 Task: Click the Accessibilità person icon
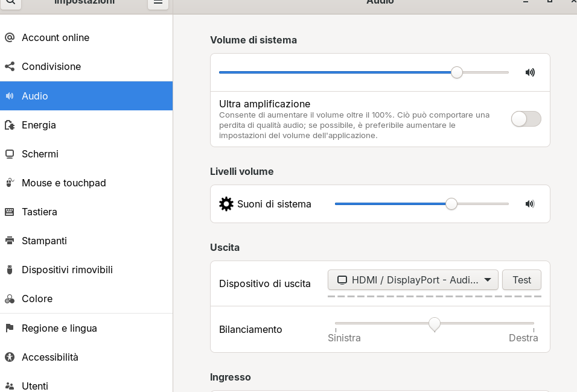pos(10,357)
